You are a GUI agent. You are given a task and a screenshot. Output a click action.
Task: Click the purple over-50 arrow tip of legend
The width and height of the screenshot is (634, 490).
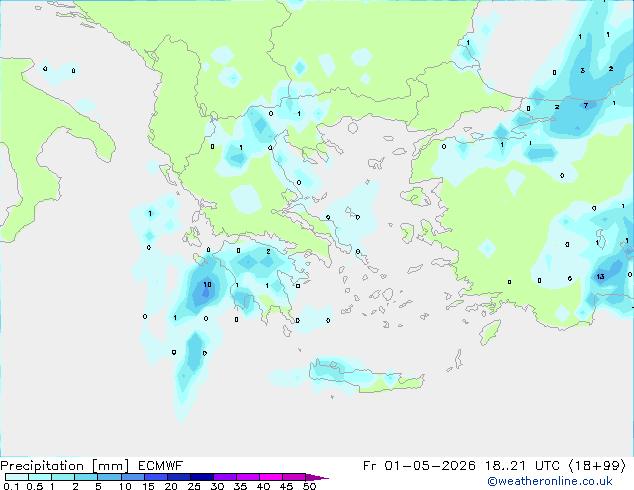point(317,477)
